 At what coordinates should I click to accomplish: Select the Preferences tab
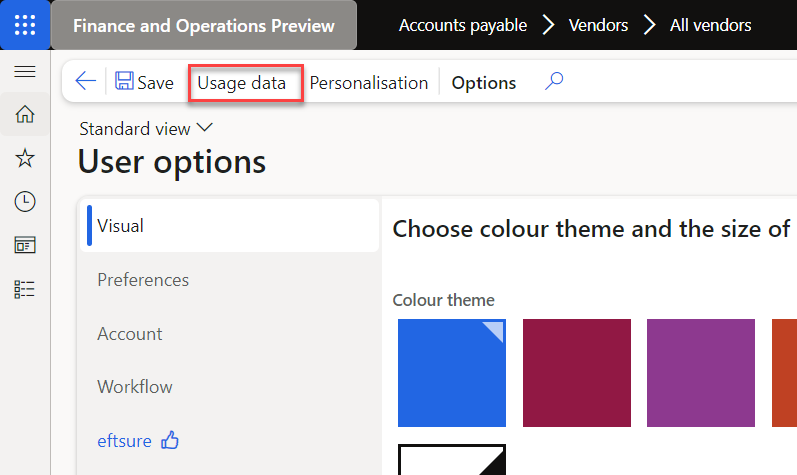pos(143,280)
